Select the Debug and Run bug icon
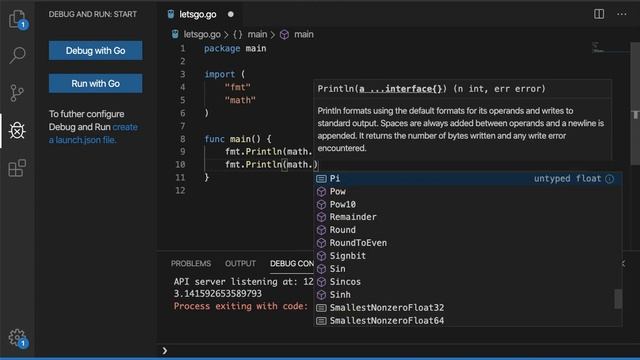The width and height of the screenshot is (640, 360). tap(17, 131)
